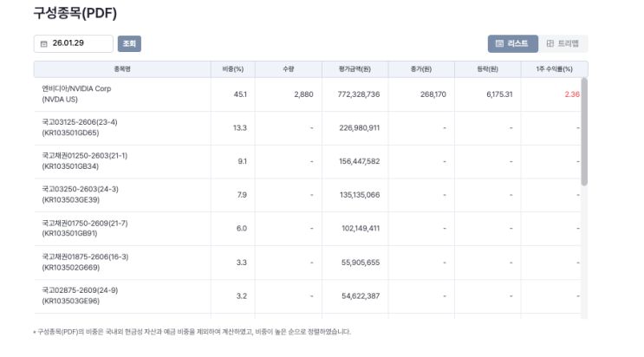Click weight value 3.3
This screenshot has width=644, height=357.
click(x=242, y=263)
